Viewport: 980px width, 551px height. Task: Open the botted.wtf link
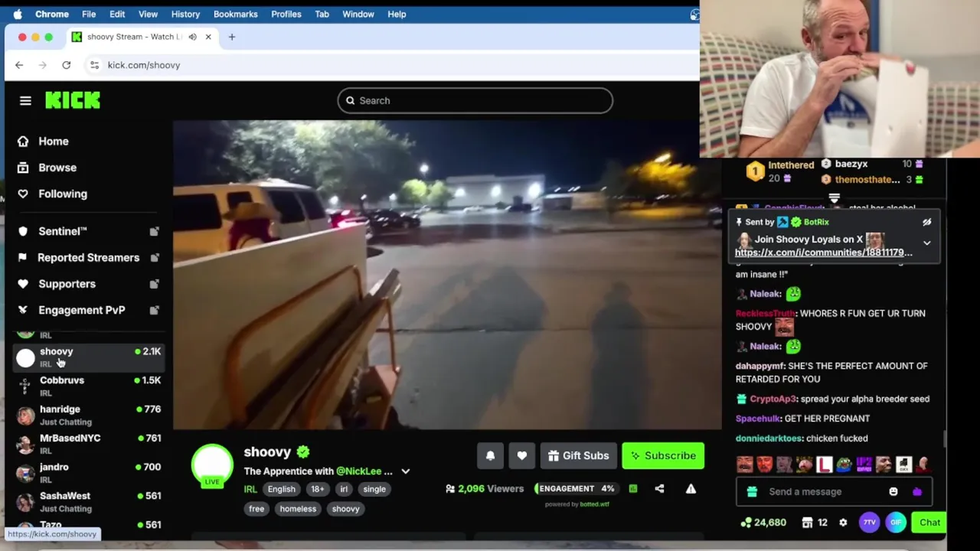[594, 504]
